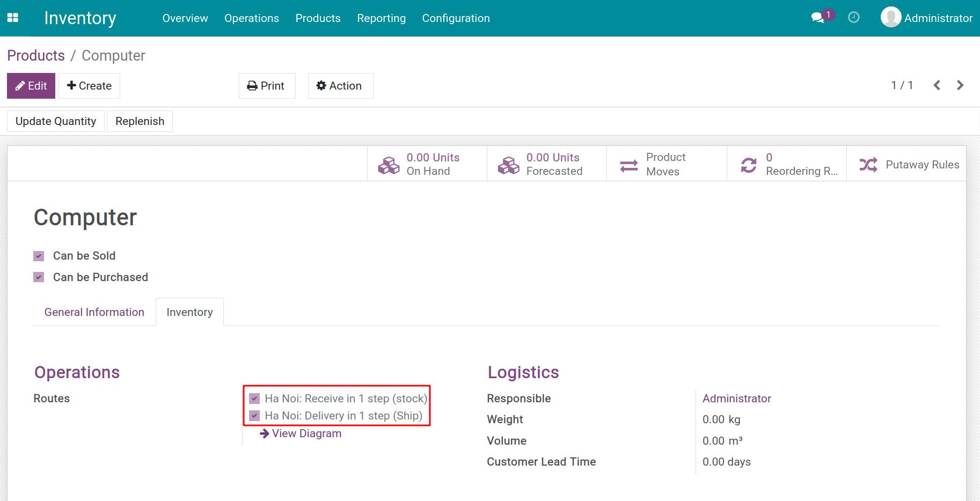Uncheck Can be Purchased
The height and width of the screenshot is (501, 980).
click(x=38, y=277)
